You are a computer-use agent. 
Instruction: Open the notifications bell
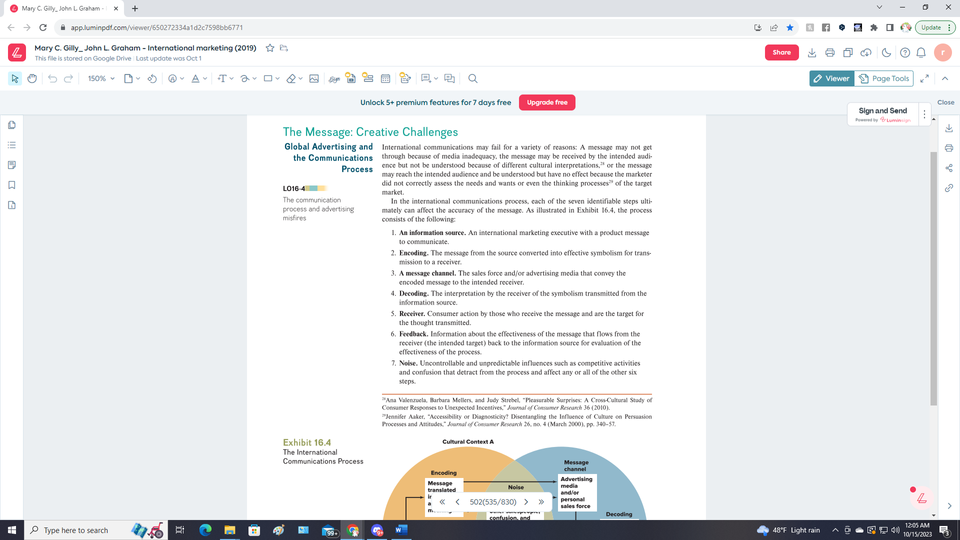[921, 53]
